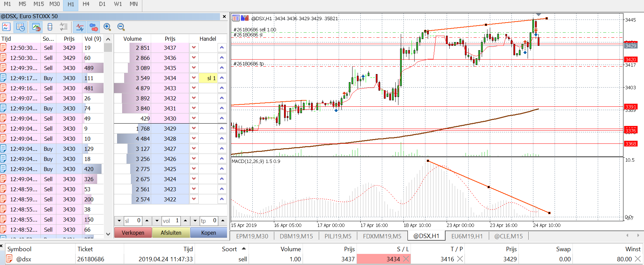Click blue up chevron at price 3422
Viewport: 644px width, 265px height.
tap(222, 199)
